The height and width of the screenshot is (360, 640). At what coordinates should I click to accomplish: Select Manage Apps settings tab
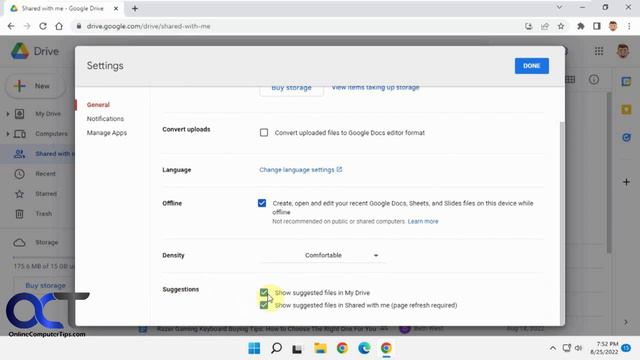[x=107, y=133]
